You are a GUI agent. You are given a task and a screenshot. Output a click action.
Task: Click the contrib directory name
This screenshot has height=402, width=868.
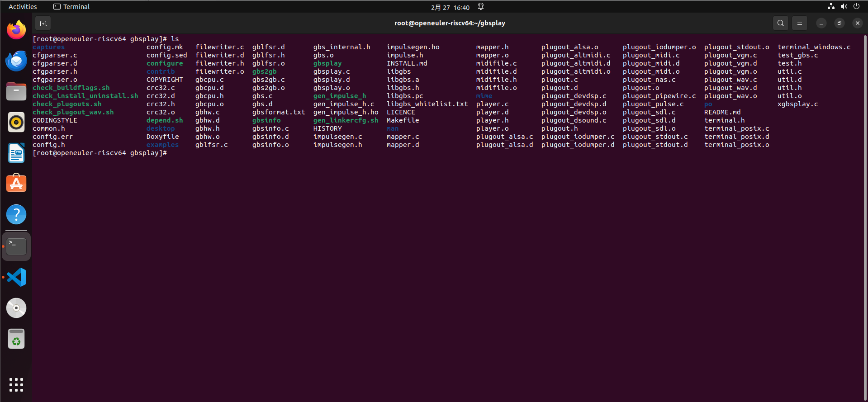(x=161, y=71)
